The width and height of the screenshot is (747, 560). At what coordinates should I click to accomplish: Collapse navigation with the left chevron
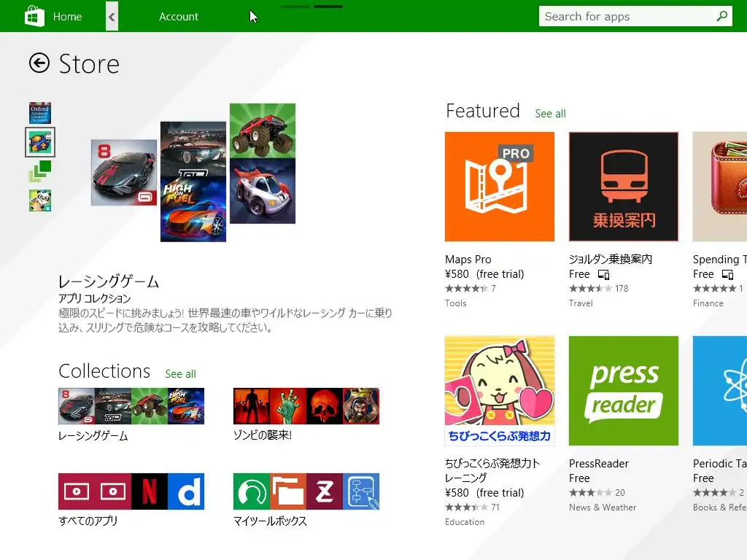[x=112, y=17]
